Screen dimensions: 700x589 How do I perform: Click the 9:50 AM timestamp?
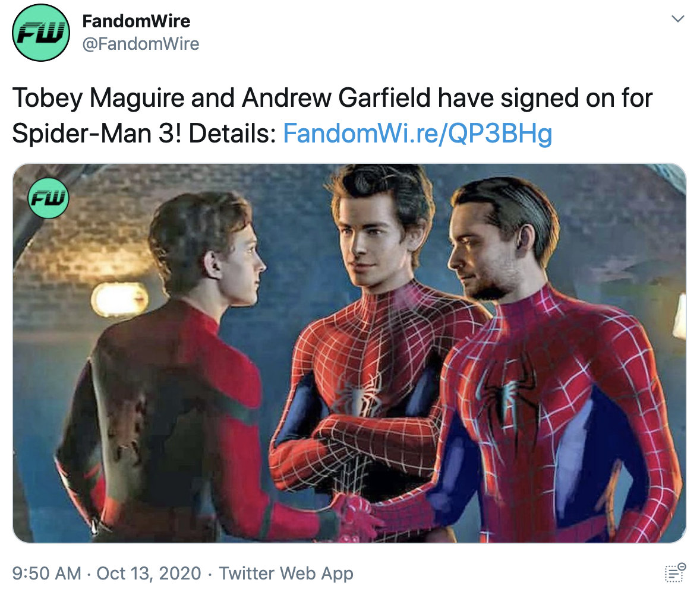tap(47, 574)
